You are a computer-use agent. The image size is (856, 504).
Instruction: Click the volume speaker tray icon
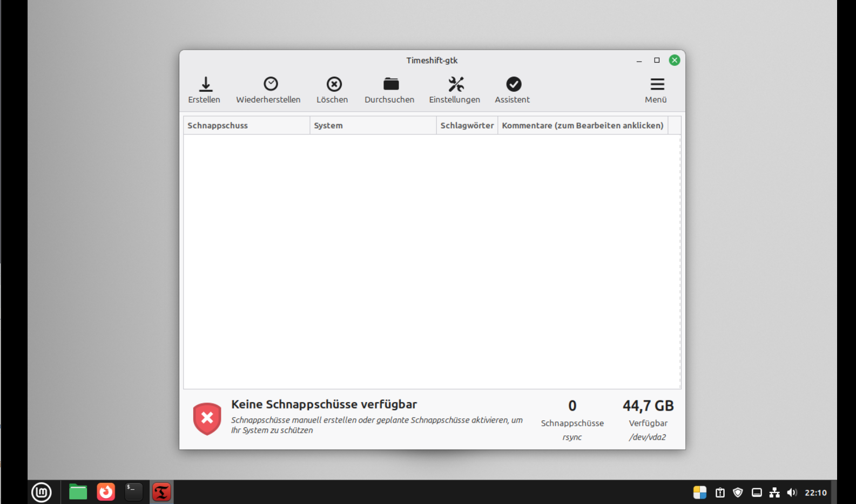[792, 492]
